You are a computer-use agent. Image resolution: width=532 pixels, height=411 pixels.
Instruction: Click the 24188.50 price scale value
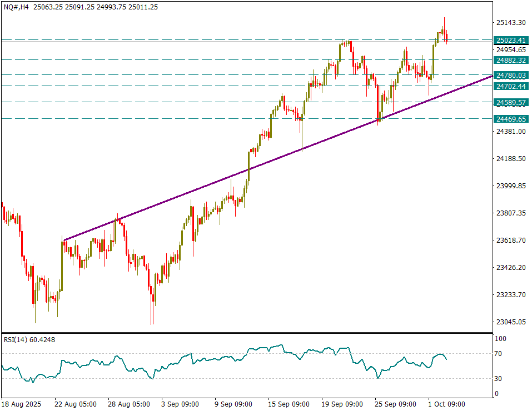(x=510, y=159)
